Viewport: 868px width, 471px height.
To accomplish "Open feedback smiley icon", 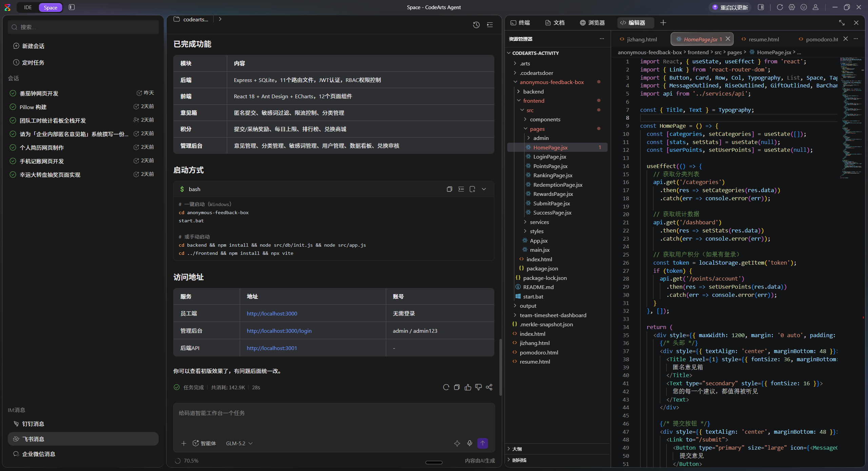I will [804, 7].
